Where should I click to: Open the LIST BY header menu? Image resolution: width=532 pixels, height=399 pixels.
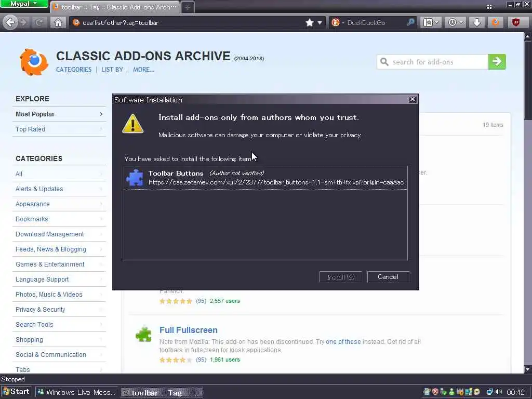click(112, 70)
